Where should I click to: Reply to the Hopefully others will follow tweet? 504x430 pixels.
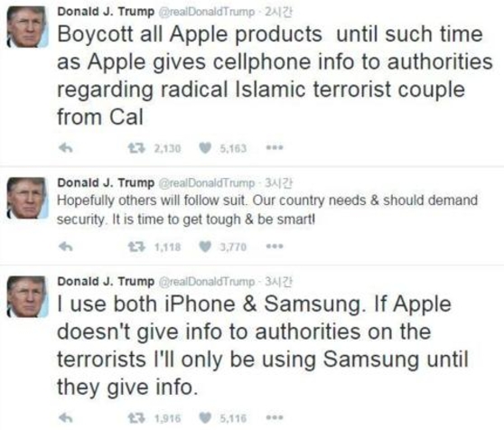coord(66,247)
